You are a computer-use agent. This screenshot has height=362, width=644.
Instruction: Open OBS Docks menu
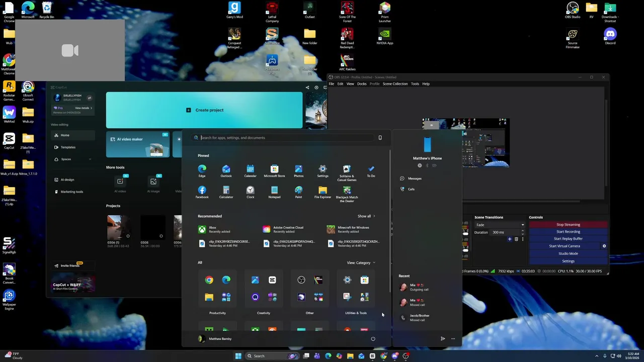pyautogui.click(x=362, y=84)
